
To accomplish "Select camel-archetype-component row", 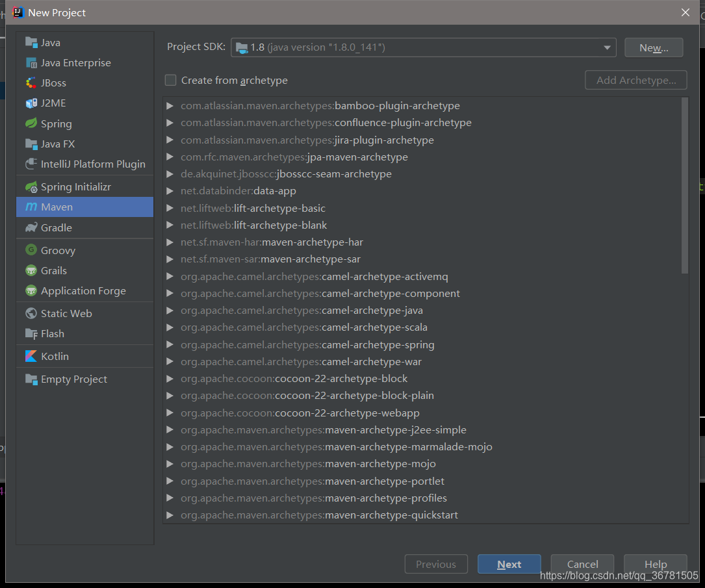I will 426,294.
